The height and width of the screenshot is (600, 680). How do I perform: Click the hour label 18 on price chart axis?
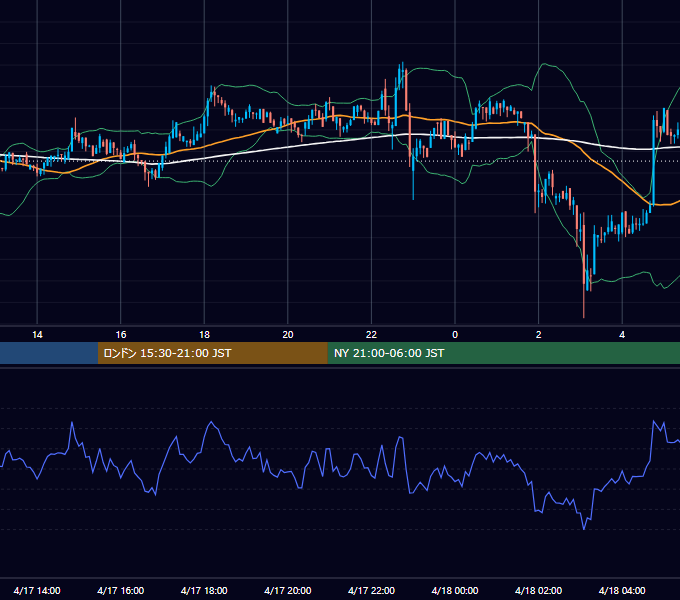[204, 335]
